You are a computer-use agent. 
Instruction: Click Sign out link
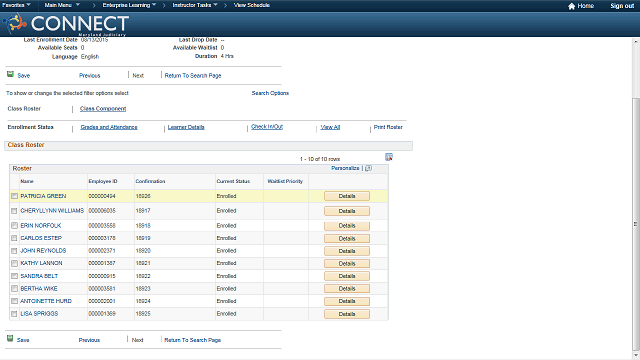pos(622,6)
